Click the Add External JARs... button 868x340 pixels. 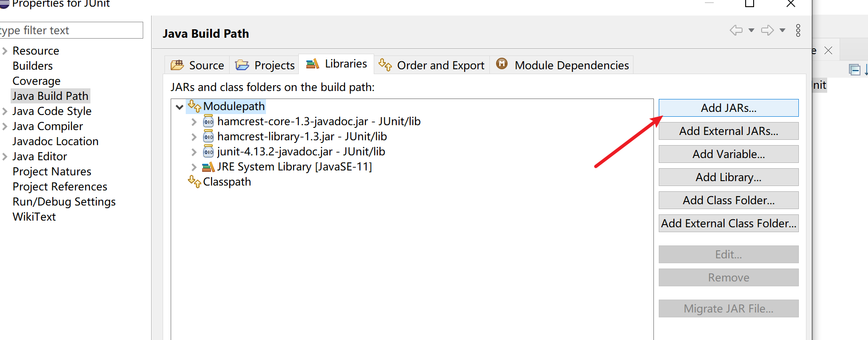[728, 131]
